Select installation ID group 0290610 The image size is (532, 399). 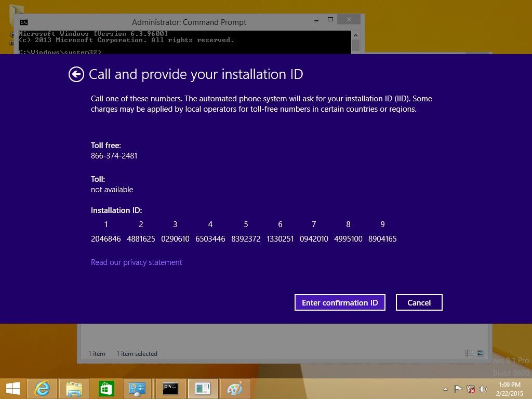coord(175,239)
